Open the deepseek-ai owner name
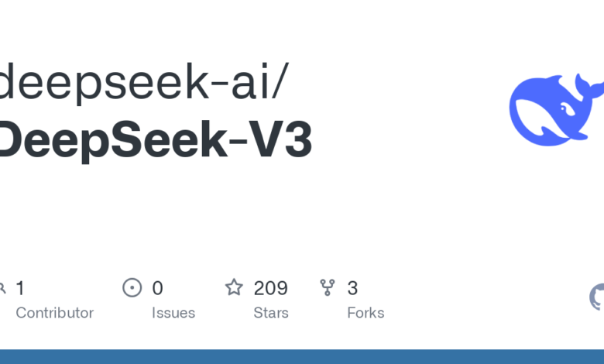 click(132, 85)
